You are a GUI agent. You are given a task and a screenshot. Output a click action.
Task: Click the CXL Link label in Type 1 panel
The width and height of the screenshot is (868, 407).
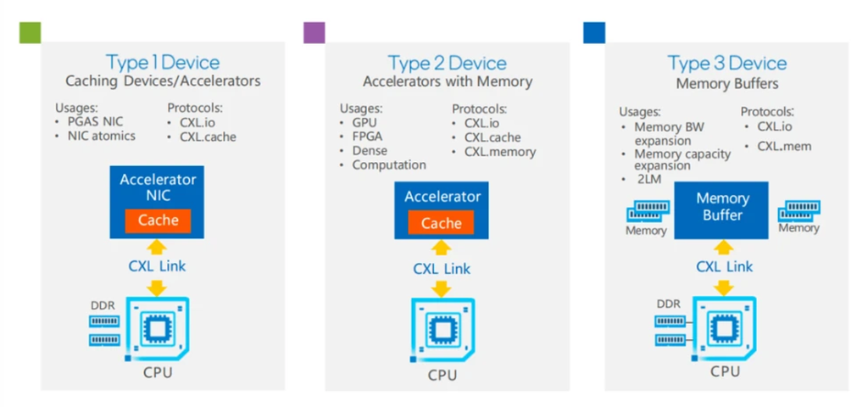coord(157,265)
